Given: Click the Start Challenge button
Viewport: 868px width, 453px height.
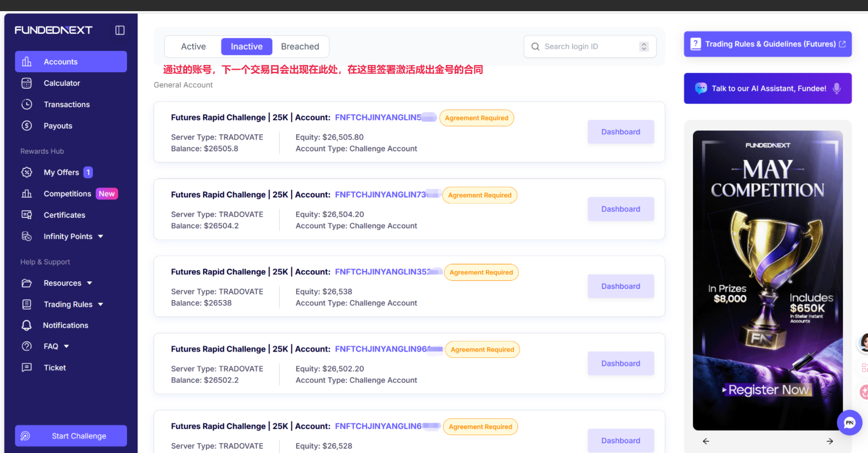Looking at the screenshot, I should [71, 436].
